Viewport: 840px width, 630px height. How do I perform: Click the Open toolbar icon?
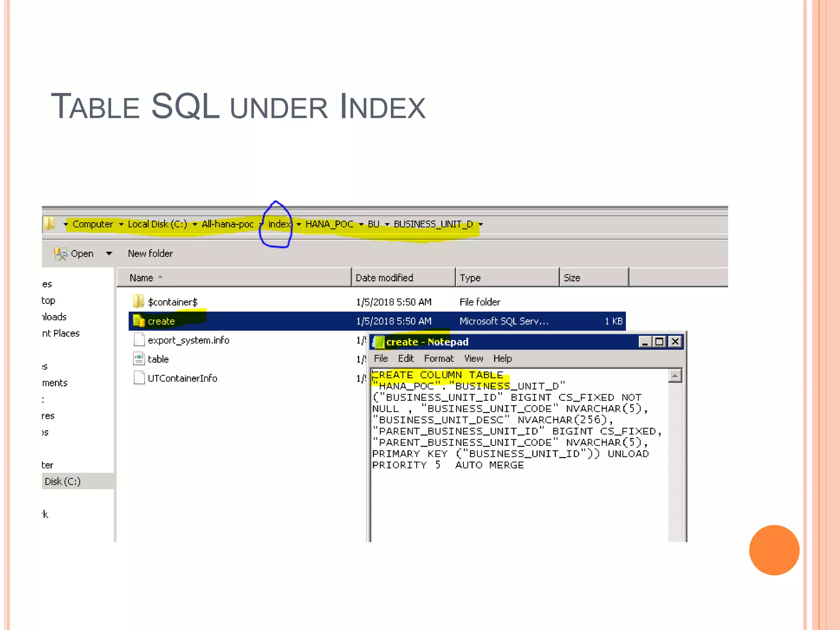pos(61,253)
